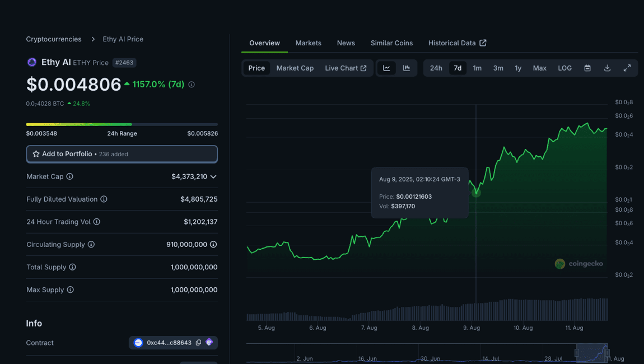Select the Max time range
This screenshot has width=644, height=364.
click(x=539, y=68)
